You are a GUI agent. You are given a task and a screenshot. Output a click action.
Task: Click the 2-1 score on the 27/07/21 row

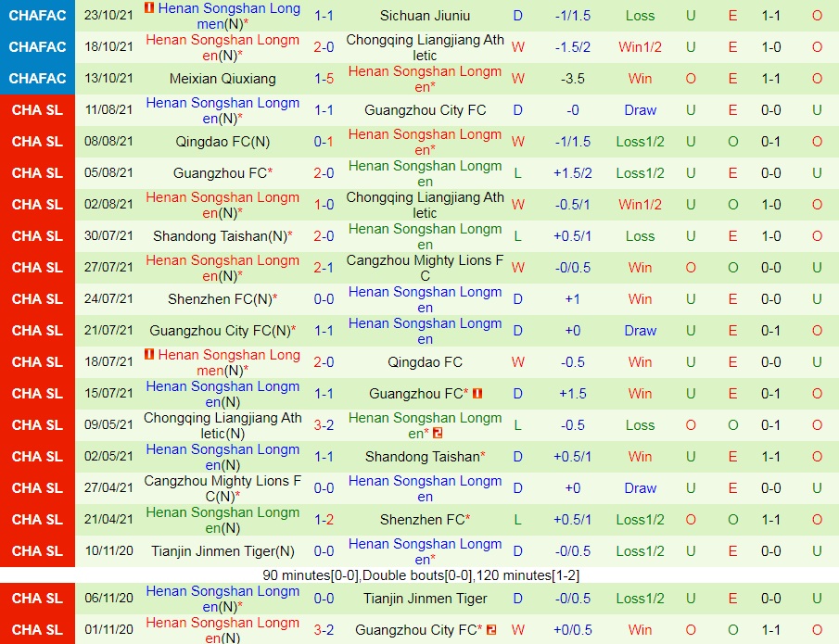tap(324, 268)
